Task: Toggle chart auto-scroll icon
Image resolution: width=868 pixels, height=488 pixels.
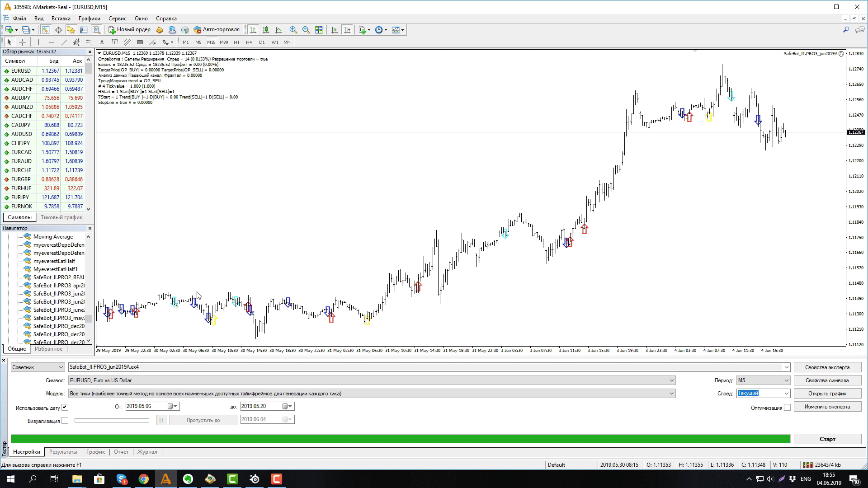Action: [335, 30]
